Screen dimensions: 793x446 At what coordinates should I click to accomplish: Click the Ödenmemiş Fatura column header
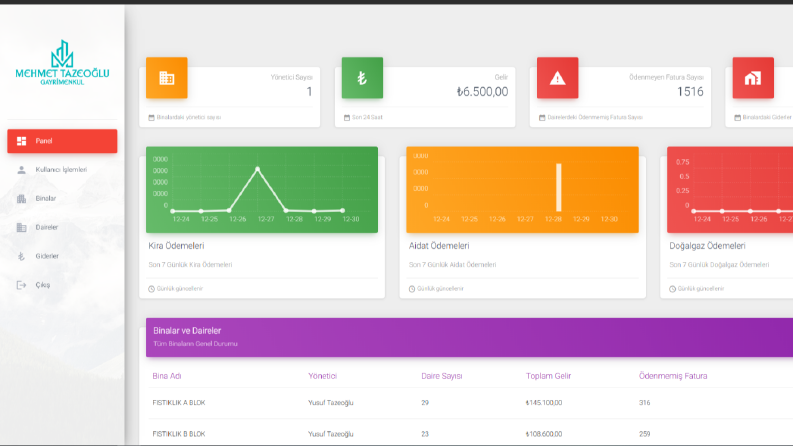673,376
